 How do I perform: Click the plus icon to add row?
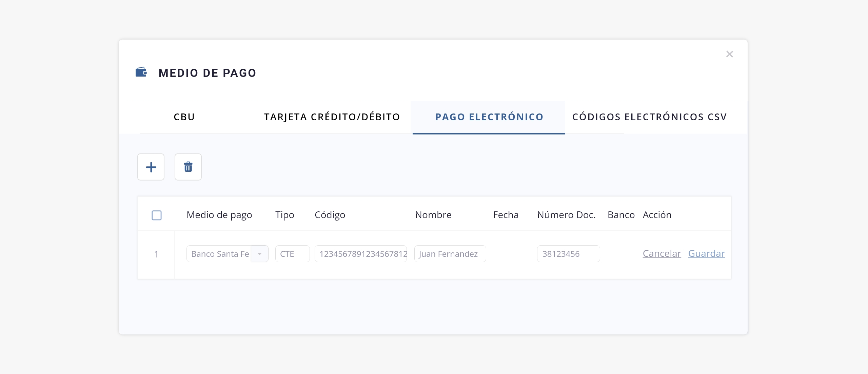click(x=151, y=167)
